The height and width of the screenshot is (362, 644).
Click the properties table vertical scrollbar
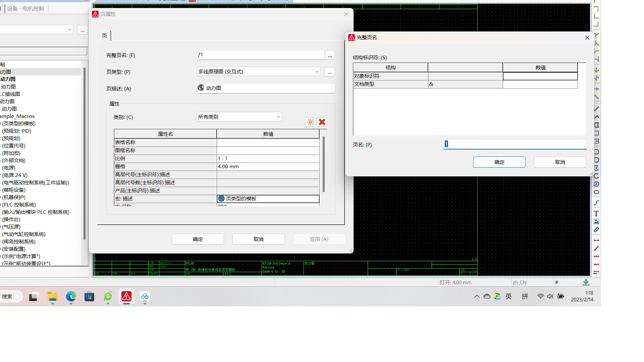[324, 164]
